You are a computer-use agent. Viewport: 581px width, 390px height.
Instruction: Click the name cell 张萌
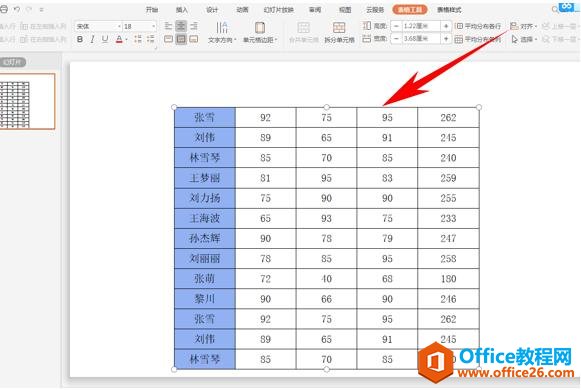click(205, 279)
